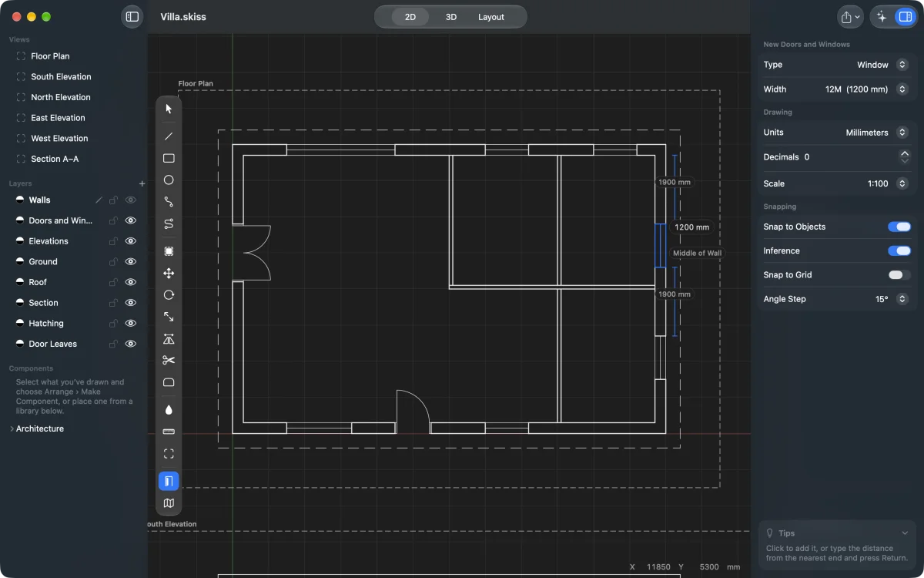This screenshot has height=578, width=924.
Task: Click the Middle of Wall snap label
Action: (697, 253)
